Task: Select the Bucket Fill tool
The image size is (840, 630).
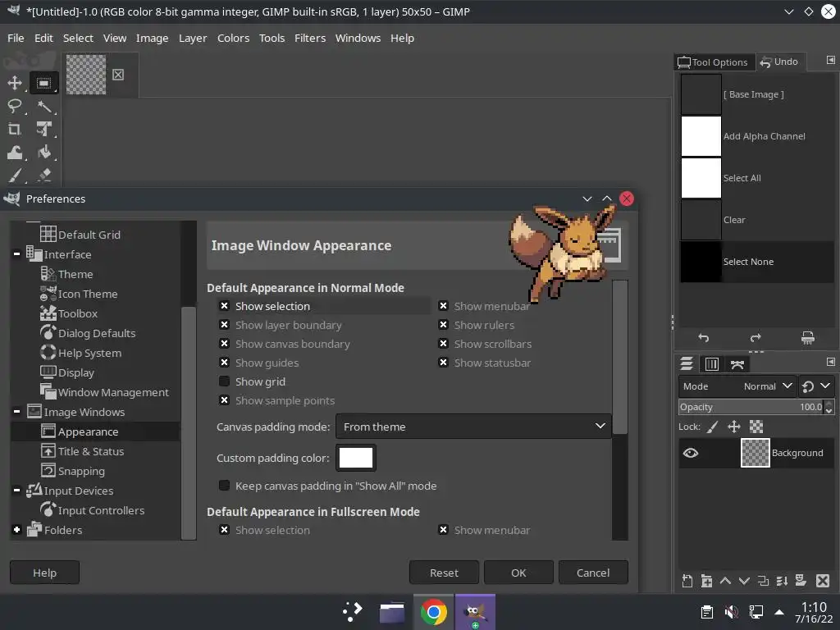Action: click(x=44, y=153)
